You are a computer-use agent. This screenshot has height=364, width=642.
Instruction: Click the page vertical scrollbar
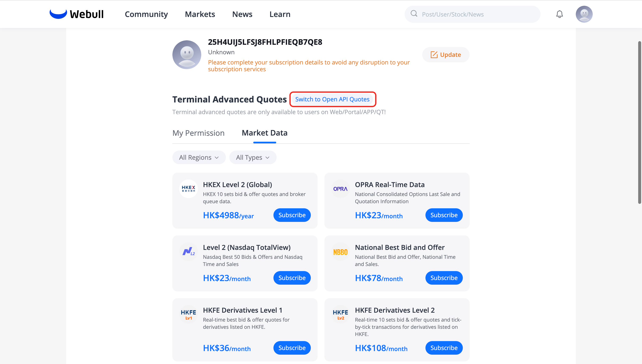[639, 123]
